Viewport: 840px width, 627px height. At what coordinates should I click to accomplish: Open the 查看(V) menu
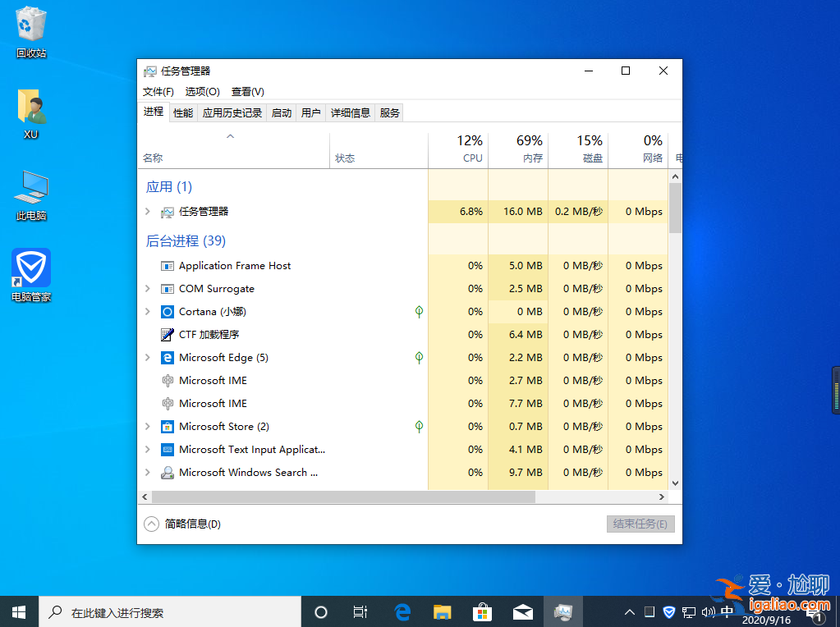click(247, 91)
